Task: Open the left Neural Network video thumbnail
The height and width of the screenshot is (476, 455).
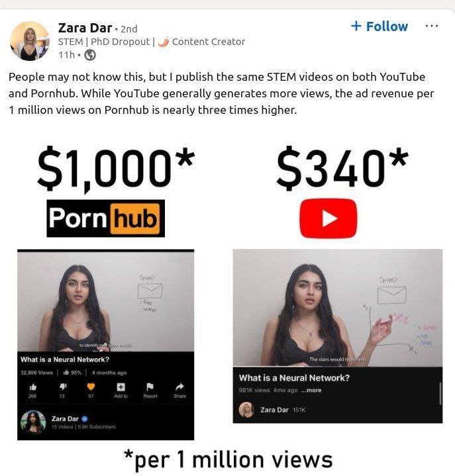Action: coord(106,301)
